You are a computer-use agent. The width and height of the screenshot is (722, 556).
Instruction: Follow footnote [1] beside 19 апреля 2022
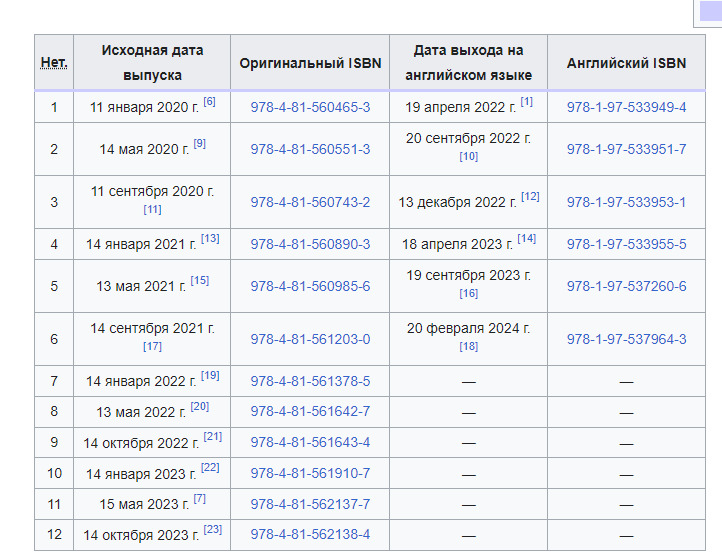pos(527,102)
